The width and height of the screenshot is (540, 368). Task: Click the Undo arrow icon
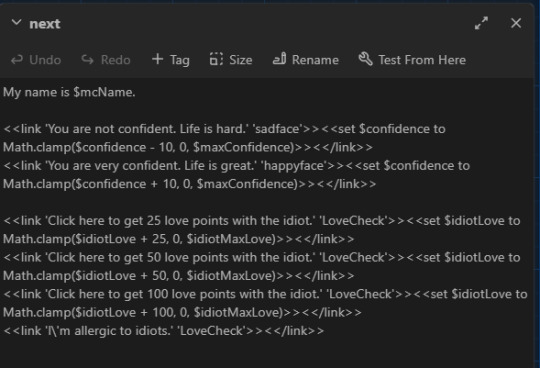pos(17,60)
